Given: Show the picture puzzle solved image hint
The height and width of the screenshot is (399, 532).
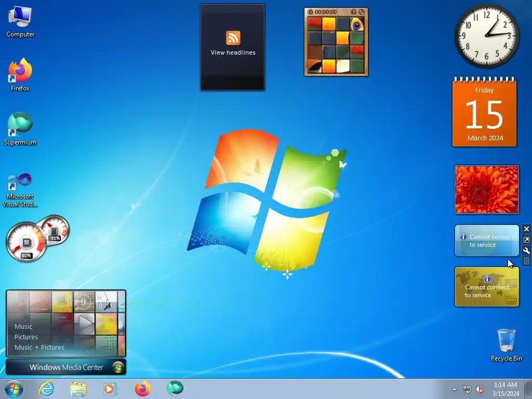Looking at the screenshot, I should 354,12.
